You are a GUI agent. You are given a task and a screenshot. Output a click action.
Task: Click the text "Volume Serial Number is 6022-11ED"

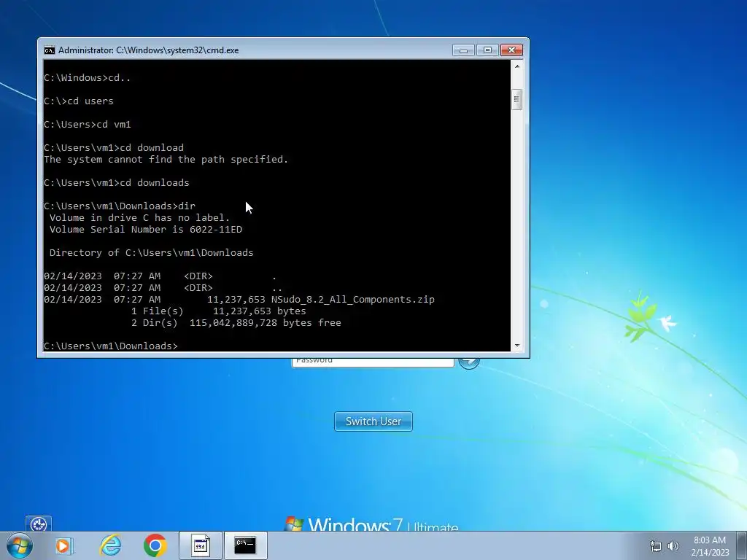click(146, 230)
